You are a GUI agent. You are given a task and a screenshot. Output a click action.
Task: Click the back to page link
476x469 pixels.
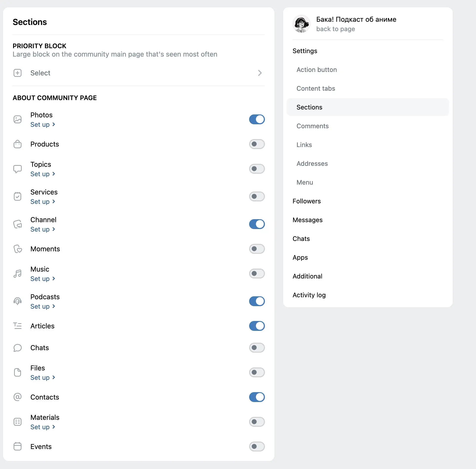[x=336, y=29]
